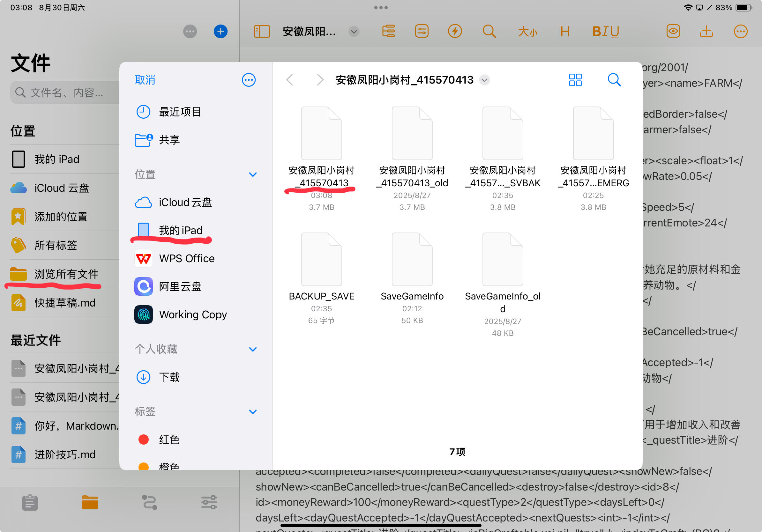Viewport: 762px width, 532px height.
Task: Tap the export share icon in toolbar
Action: click(x=706, y=32)
